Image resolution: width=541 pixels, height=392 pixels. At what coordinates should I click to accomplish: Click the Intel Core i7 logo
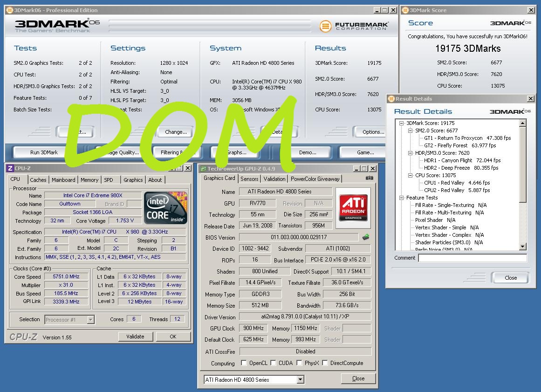point(166,208)
